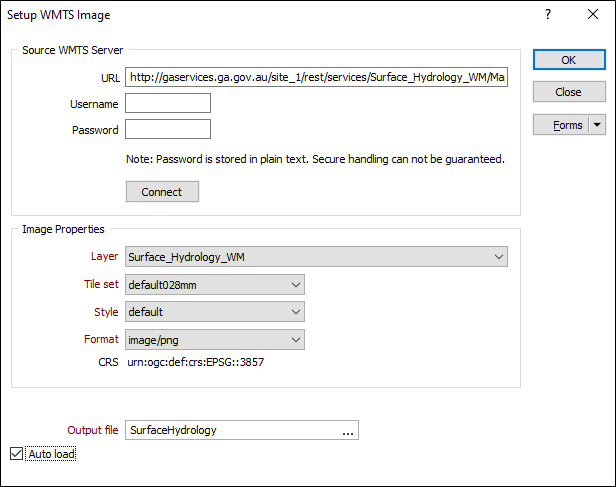
Task: Toggle the Auto load checkbox
Action: click(16, 454)
